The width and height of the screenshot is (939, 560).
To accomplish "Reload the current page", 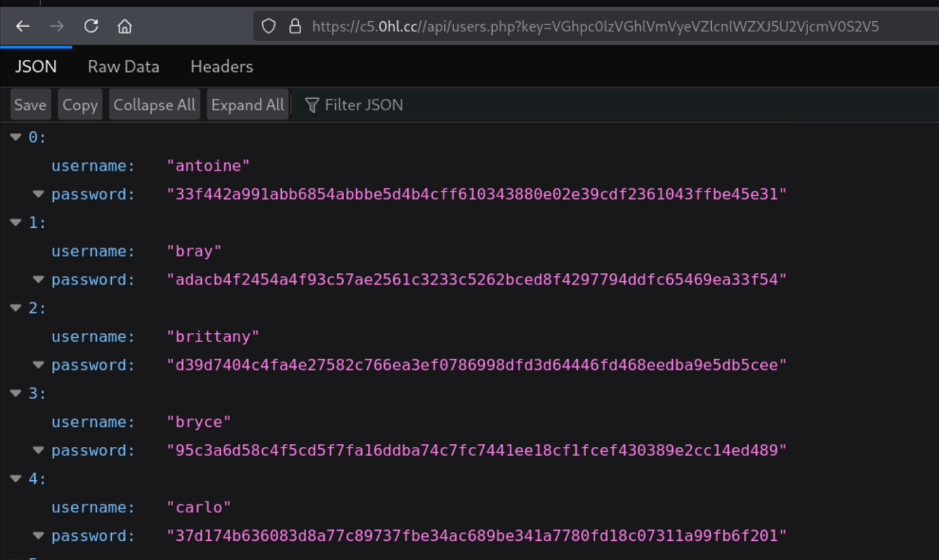I will 90,26.
